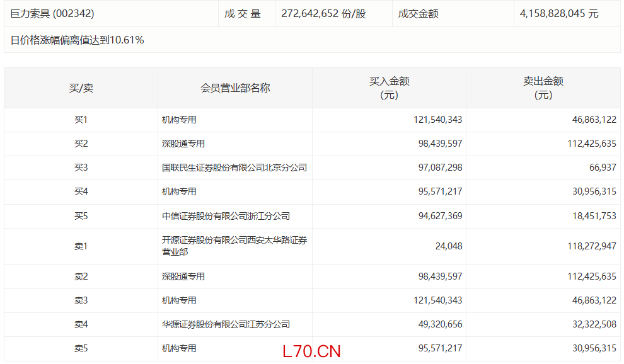The width and height of the screenshot is (624, 364).
Task: Open 开源证券 西安太华路证券营业部 entry
Action: pyautogui.click(x=234, y=246)
